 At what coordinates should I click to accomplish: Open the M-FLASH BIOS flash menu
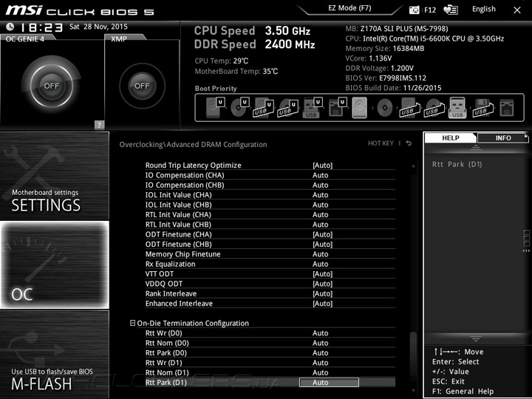tap(55, 354)
